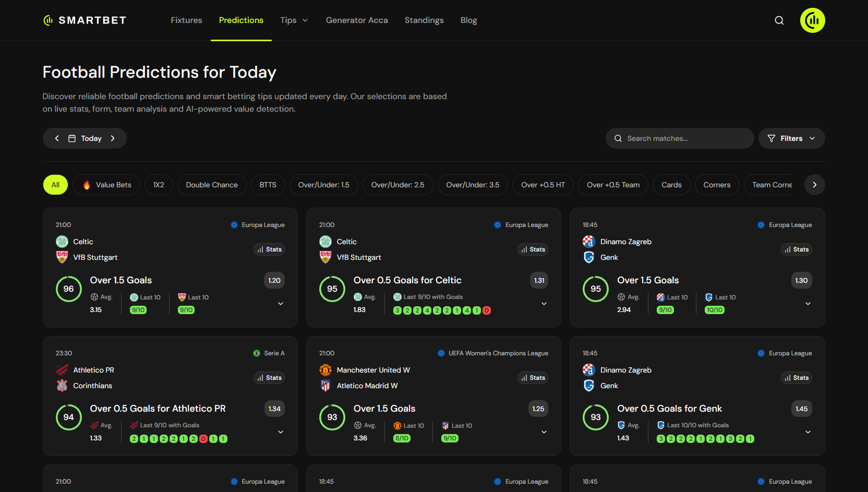Expand the Dinamo Zagreb Over 1.5 Goals card

(x=808, y=304)
